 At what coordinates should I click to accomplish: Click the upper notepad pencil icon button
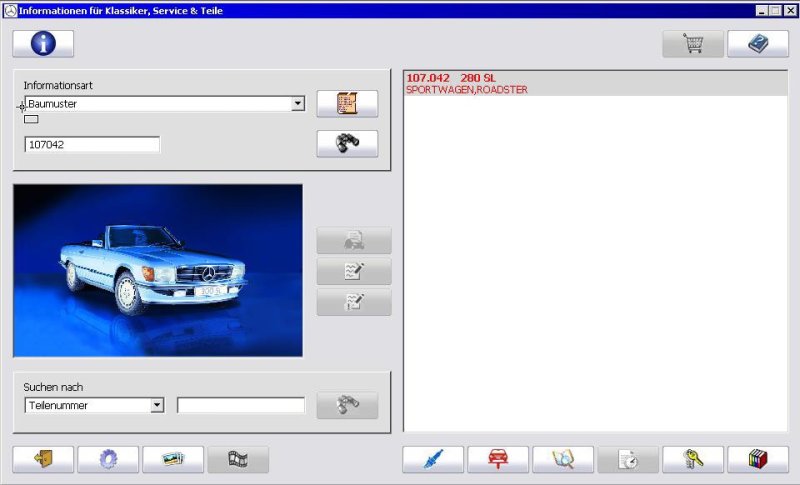(x=354, y=271)
